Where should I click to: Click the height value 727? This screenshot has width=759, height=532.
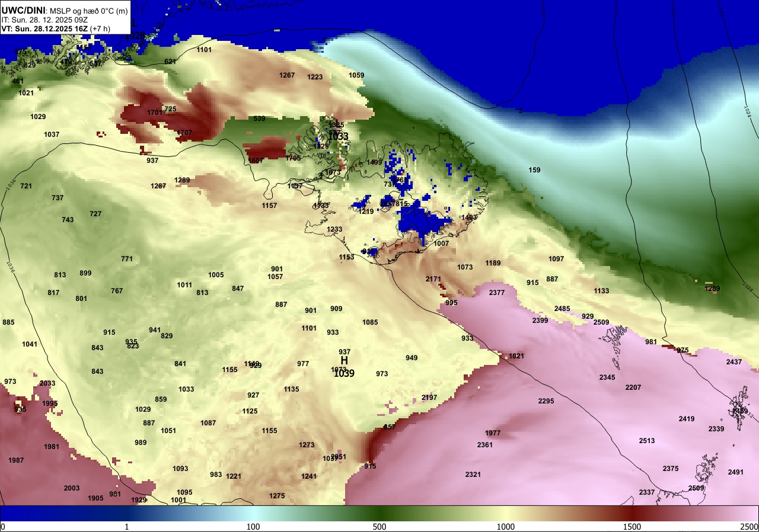(95, 214)
